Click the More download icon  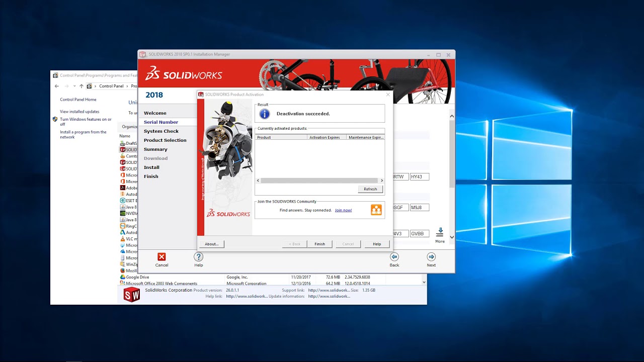(x=440, y=232)
